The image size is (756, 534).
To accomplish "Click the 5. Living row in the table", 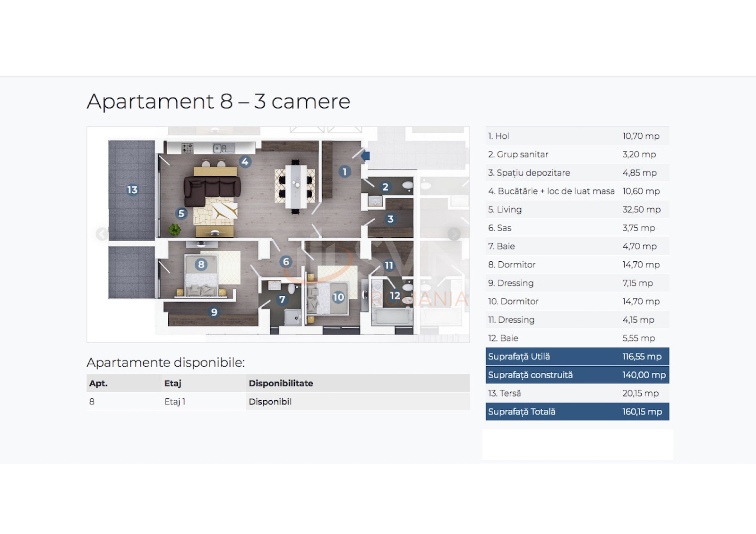I will click(x=577, y=209).
